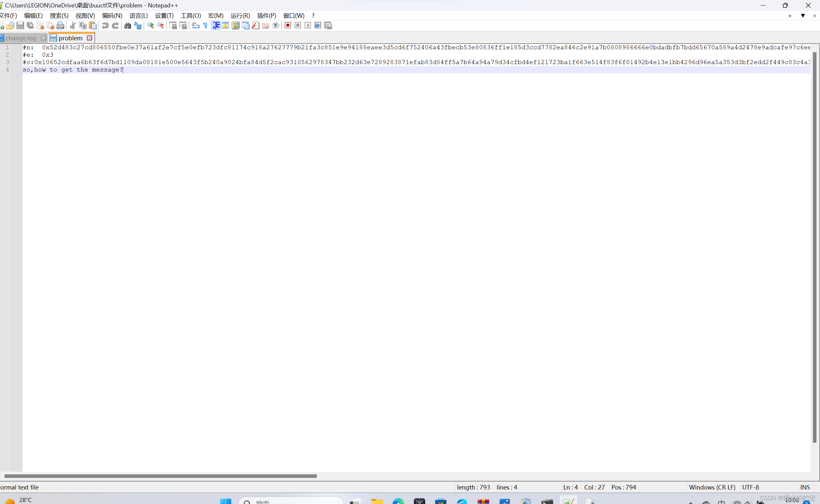Toggle word wrap in toolbar

[196, 25]
